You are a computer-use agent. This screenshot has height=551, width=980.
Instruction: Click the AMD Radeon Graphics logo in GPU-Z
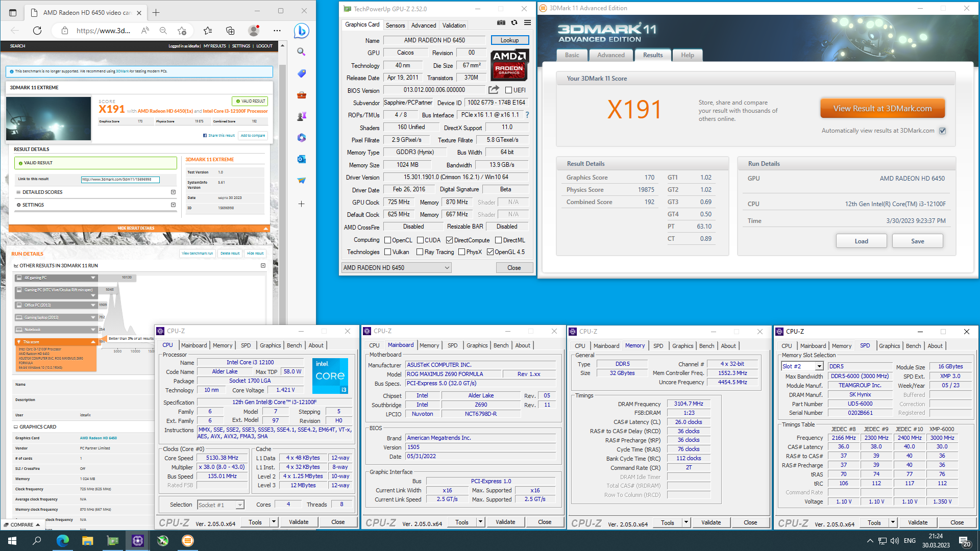click(x=509, y=65)
